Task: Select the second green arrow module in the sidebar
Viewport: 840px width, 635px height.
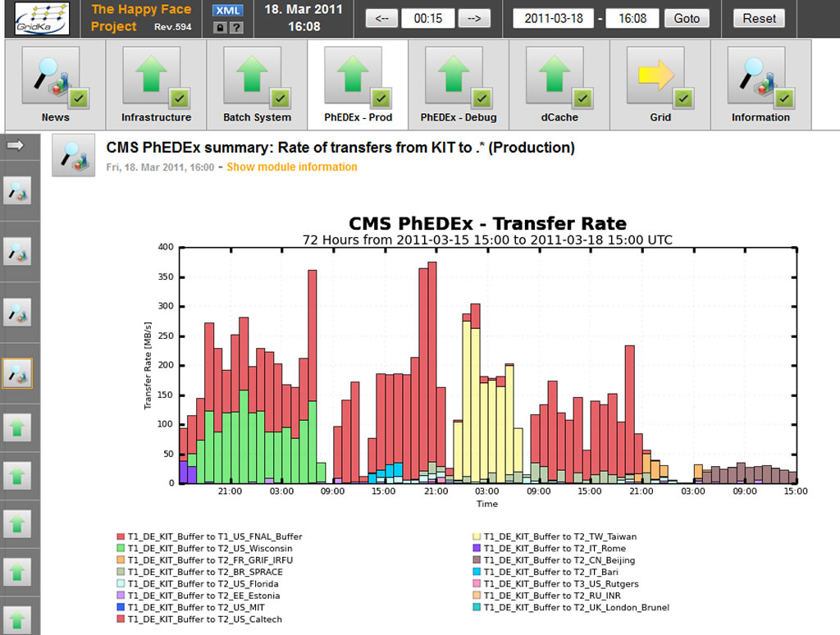Action: pos(17,476)
